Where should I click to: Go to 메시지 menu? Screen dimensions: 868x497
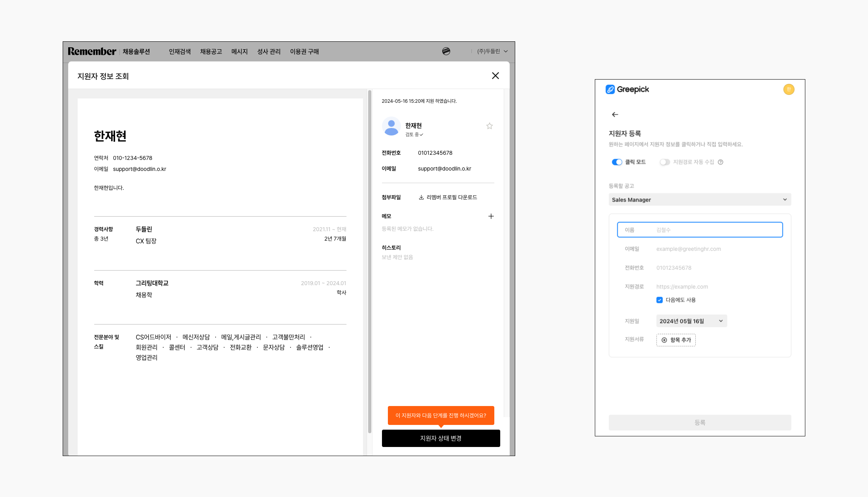tap(239, 52)
